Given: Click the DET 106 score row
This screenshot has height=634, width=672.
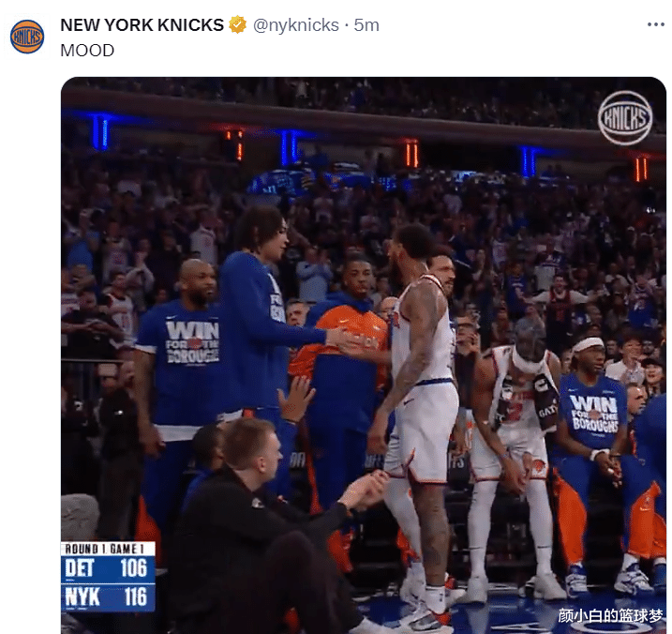Looking at the screenshot, I should [108, 568].
